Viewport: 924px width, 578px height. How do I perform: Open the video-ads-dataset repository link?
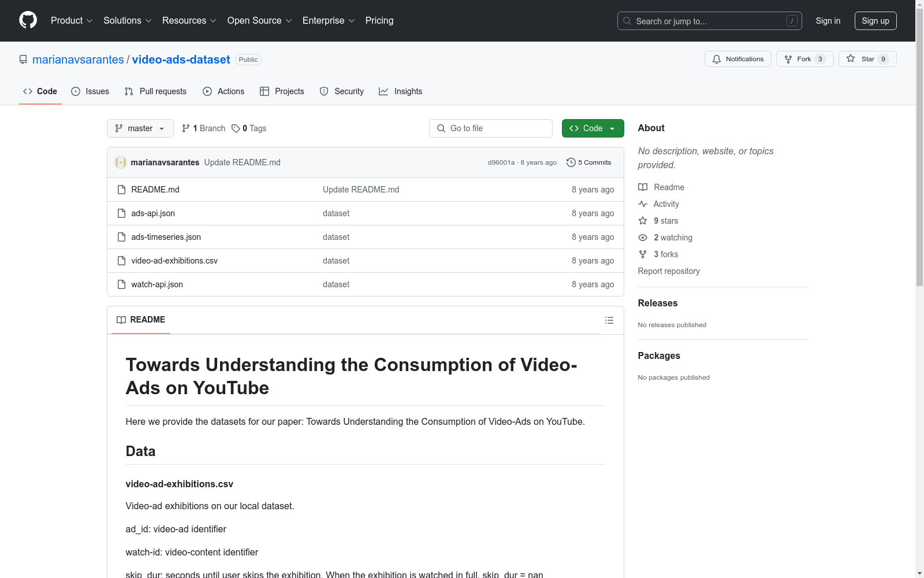181,60
